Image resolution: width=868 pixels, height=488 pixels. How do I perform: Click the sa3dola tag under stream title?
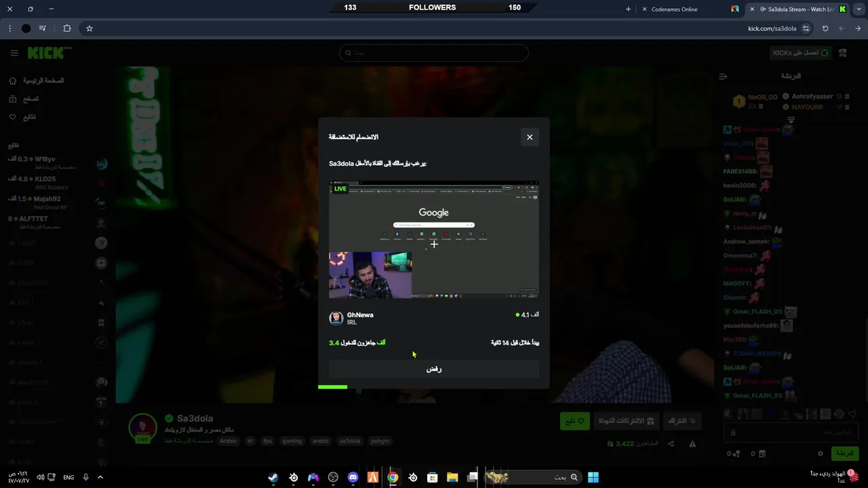[350, 441]
